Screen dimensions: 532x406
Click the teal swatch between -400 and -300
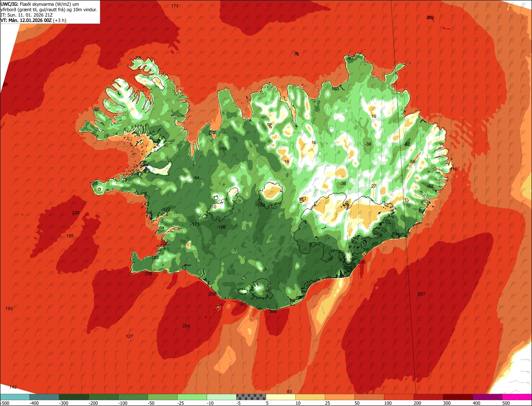point(44,397)
